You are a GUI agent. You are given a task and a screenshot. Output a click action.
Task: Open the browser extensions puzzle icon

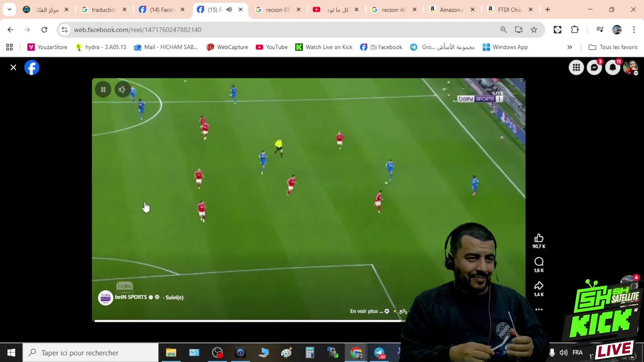[575, 30]
